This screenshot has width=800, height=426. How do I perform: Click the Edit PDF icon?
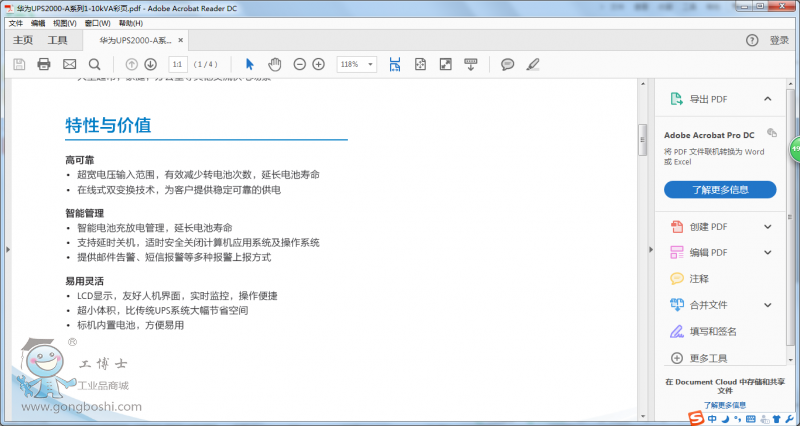click(677, 253)
